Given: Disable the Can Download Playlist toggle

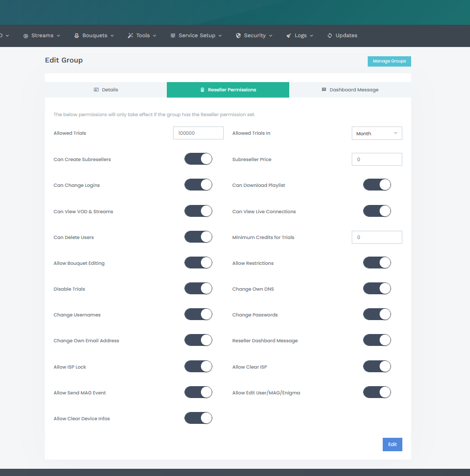Looking at the screenshot, I should [x=377, y=185].
